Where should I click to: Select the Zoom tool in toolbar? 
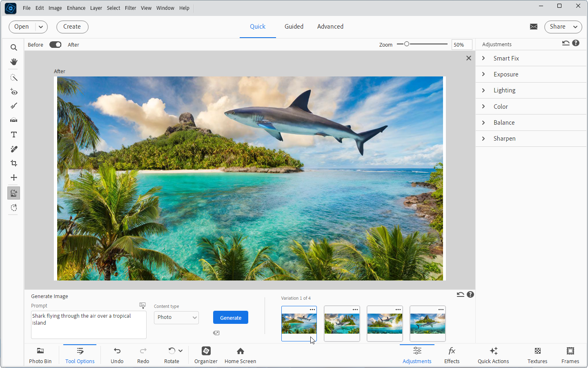14,47
